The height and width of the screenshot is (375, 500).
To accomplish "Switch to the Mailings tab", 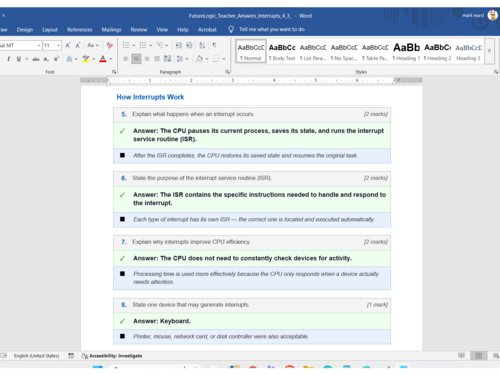I will [x=111, y=30].
